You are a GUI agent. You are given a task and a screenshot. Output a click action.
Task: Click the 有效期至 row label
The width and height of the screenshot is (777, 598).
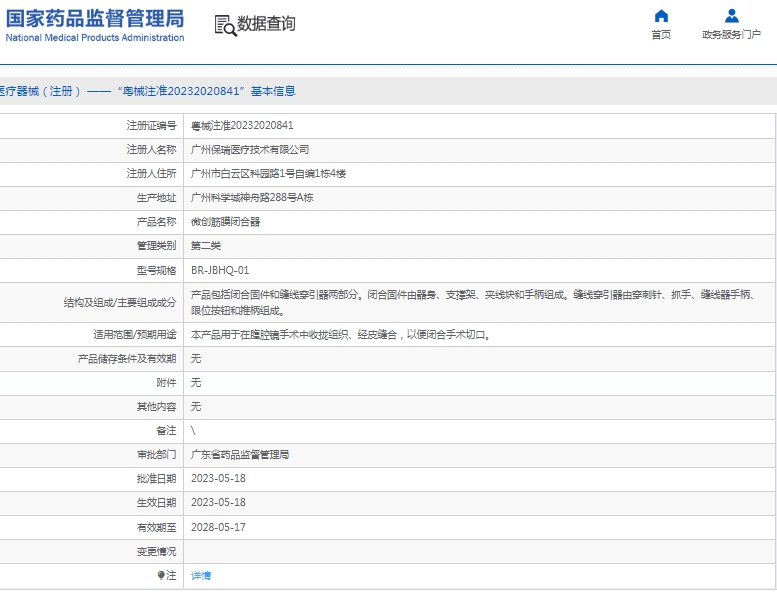[x=157, y=528]
